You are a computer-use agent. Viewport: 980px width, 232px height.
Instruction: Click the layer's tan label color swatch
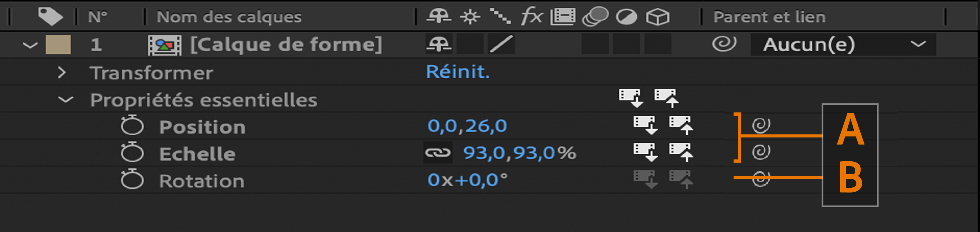click(58, 44)
